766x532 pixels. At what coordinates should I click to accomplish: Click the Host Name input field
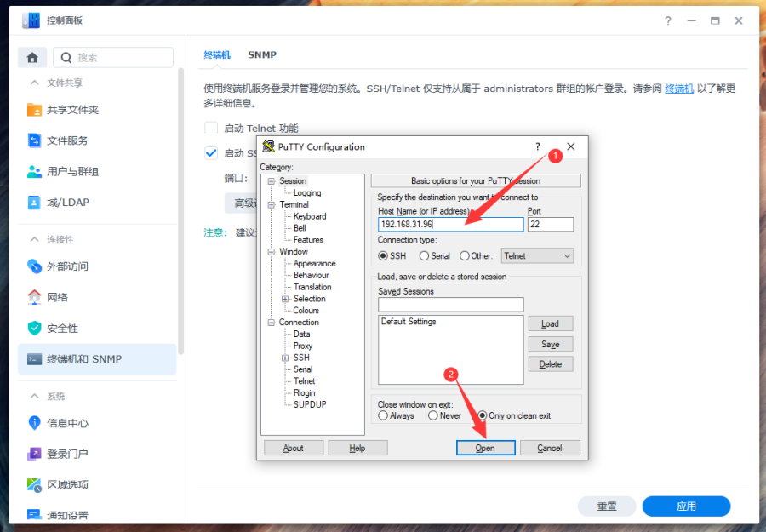(450, 224)
